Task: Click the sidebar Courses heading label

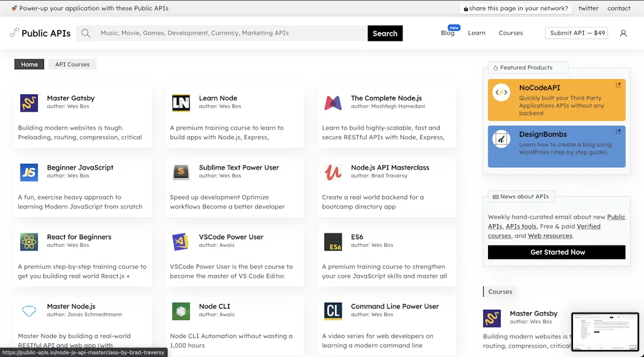Action: click(x=500, y=292)
